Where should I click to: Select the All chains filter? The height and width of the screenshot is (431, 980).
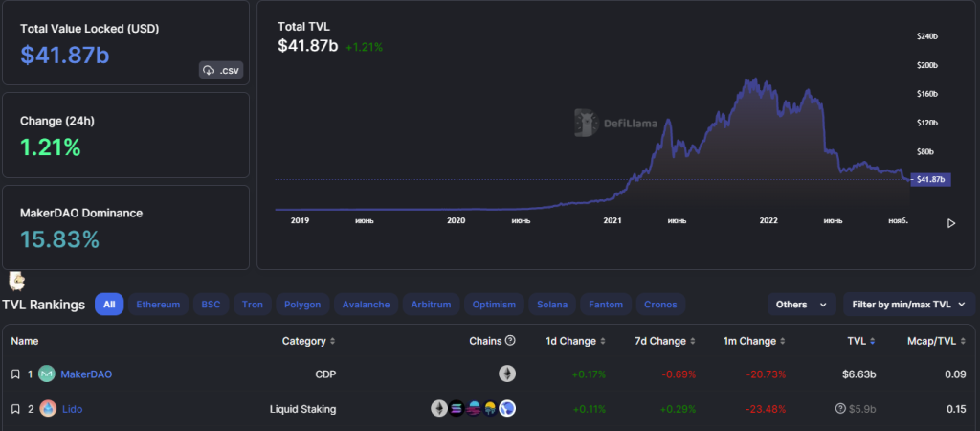[109, 305]
